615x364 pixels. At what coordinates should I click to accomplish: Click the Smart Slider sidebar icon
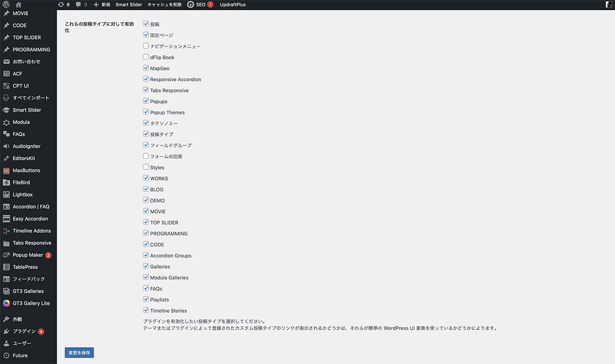point(6,110)
